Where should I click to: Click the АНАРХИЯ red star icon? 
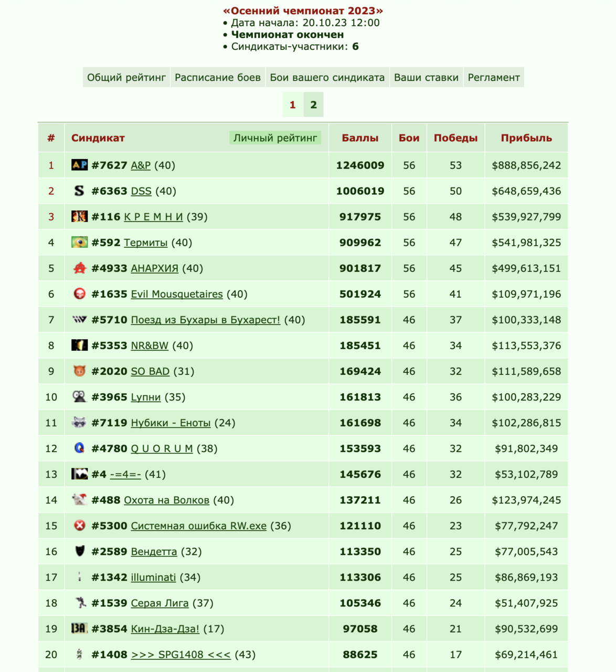tap(79, 268)
